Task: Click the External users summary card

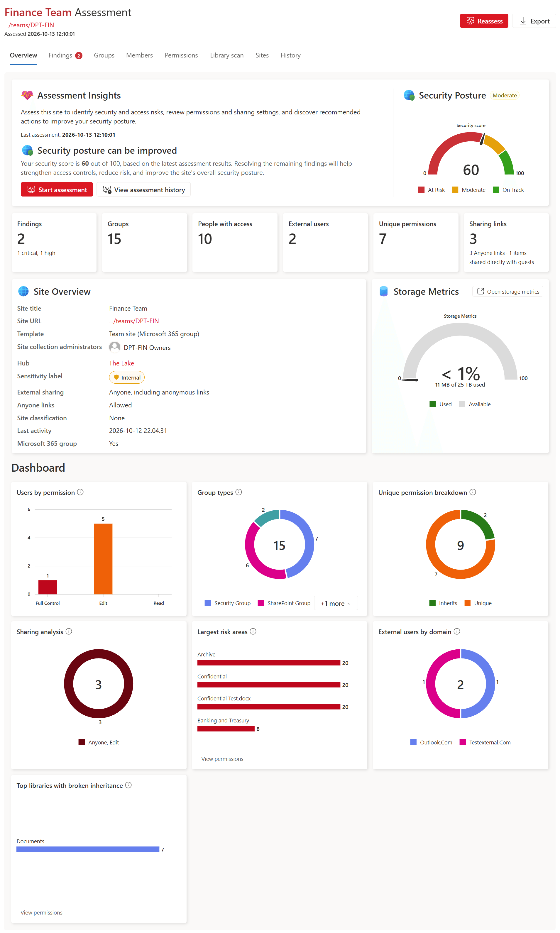Action: tap(325, 243)
